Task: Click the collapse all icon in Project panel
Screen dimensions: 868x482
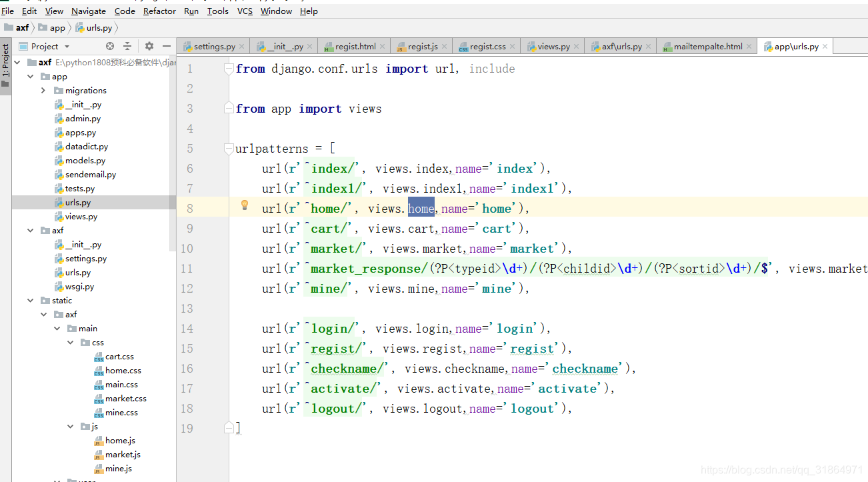Action: 127,46
